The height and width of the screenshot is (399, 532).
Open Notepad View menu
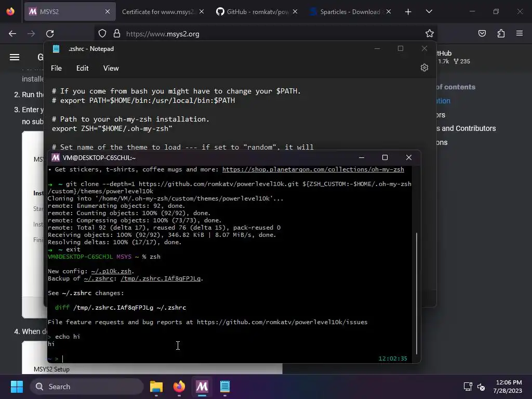(x=111, y=68)
